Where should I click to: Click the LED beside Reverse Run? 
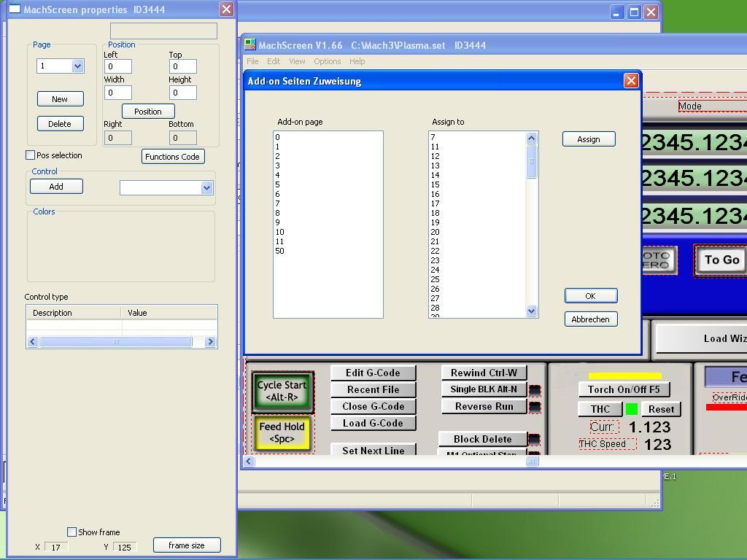535,407
